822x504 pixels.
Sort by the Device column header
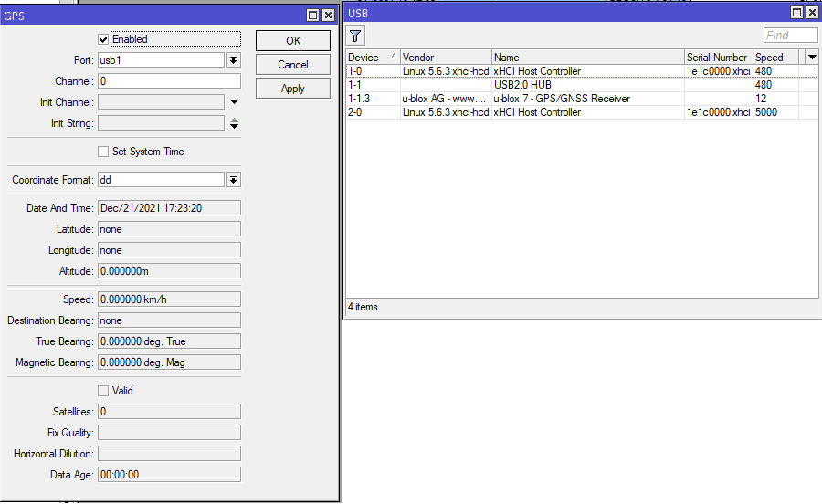click(374, 58)
